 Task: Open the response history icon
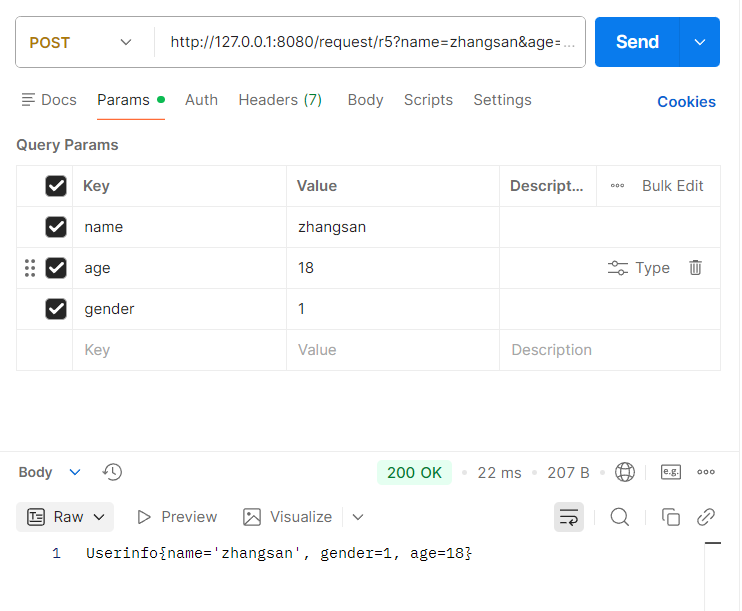pyautogui.click(x=112, y=472)
